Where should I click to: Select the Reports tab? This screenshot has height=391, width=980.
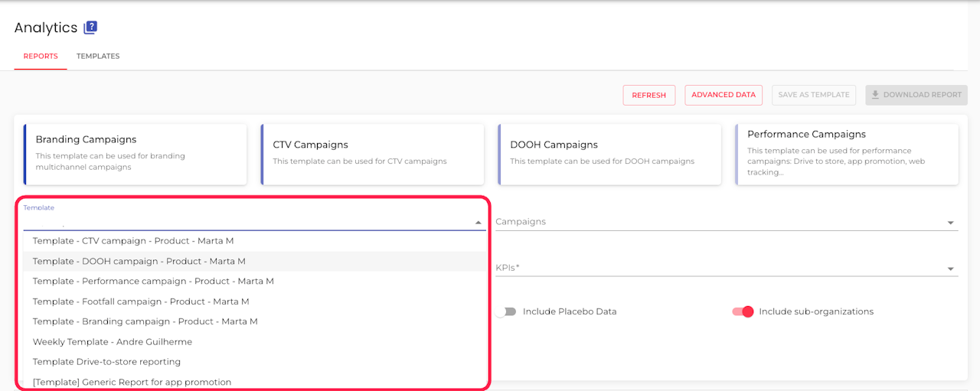41,56
